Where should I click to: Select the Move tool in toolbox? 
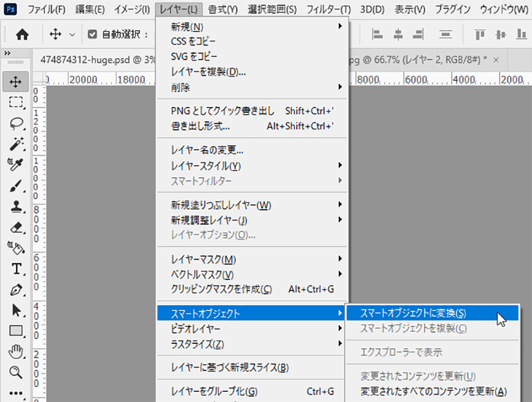tap(15, 82)
